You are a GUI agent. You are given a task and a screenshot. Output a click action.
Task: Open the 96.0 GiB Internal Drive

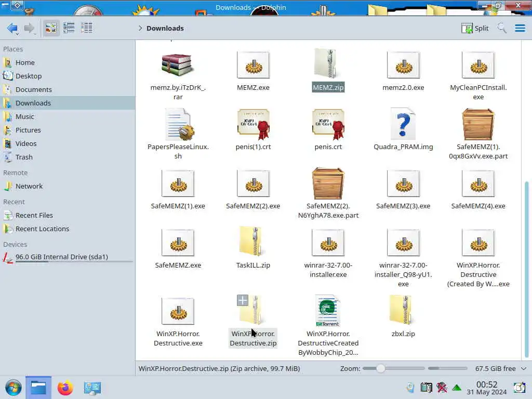point(68,257)
